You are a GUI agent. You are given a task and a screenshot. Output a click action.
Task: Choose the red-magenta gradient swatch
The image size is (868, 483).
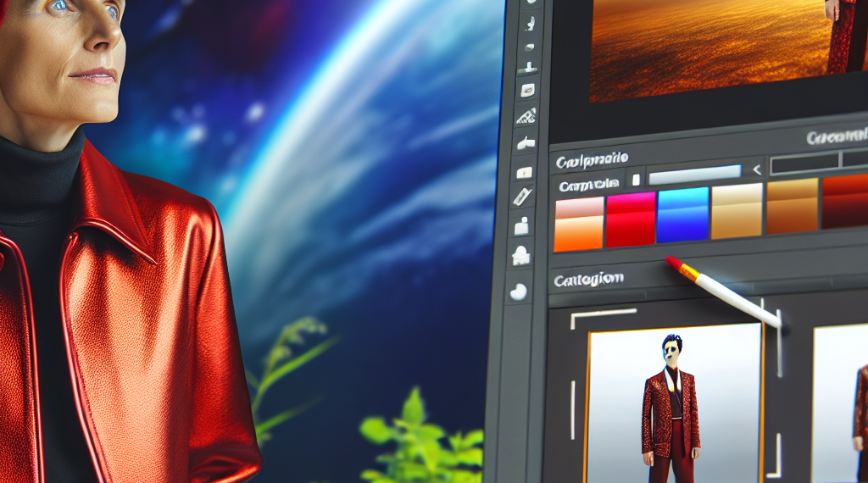click(631, 219)
